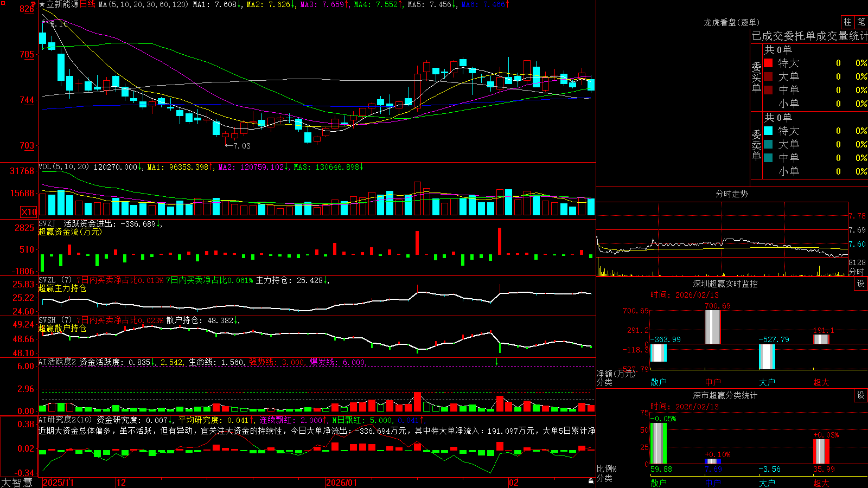Toggle 柱 bar view in 龙虎看盘
Screen dimensions: 868x488
[847, 22]
